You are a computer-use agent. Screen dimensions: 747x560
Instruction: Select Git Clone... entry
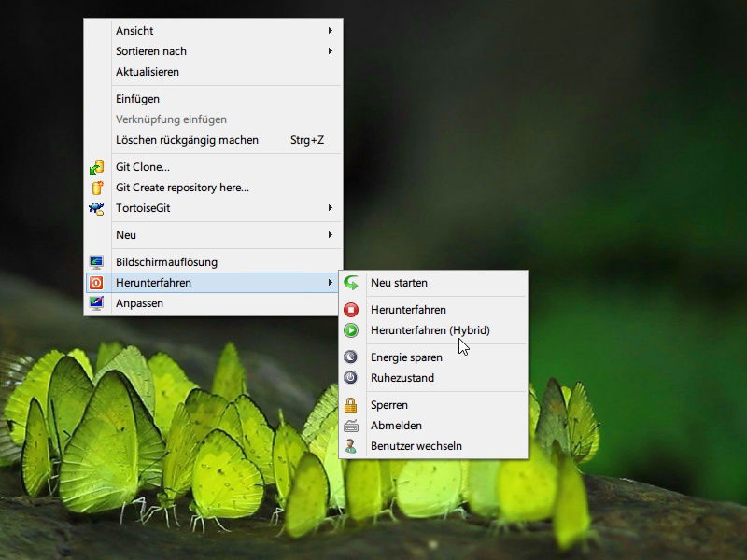[x=213, y=167]
